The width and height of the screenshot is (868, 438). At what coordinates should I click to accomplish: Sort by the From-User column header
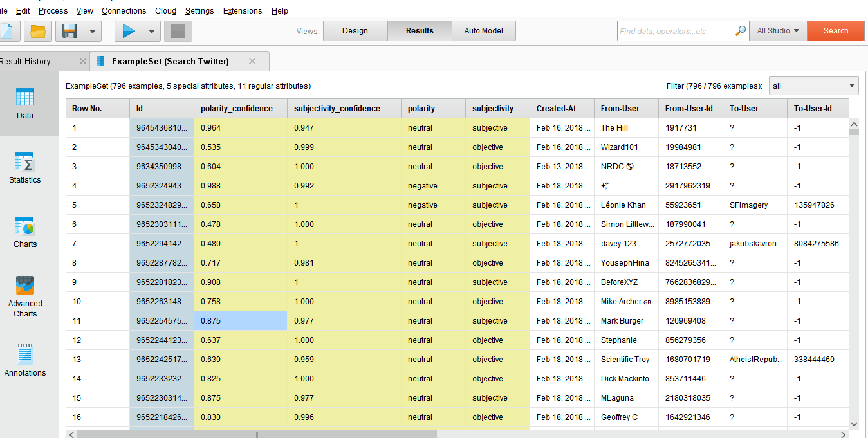tap(627, 109)
